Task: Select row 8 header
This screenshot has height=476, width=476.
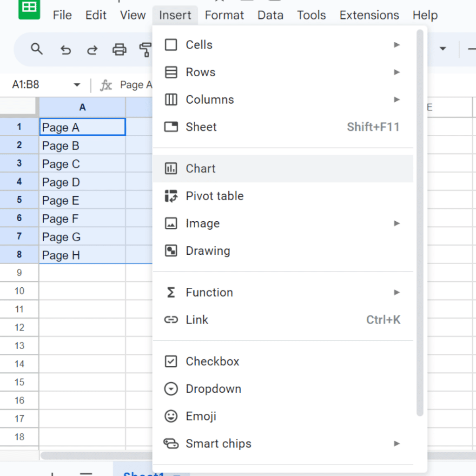Action: pyautogui.click(x=19, y=254)
